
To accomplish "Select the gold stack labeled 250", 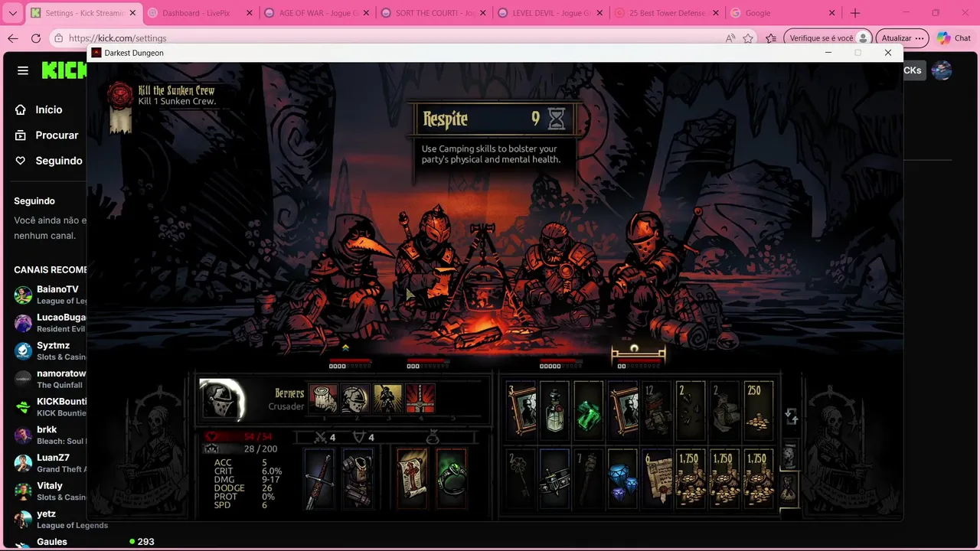I will coord(758,409).
